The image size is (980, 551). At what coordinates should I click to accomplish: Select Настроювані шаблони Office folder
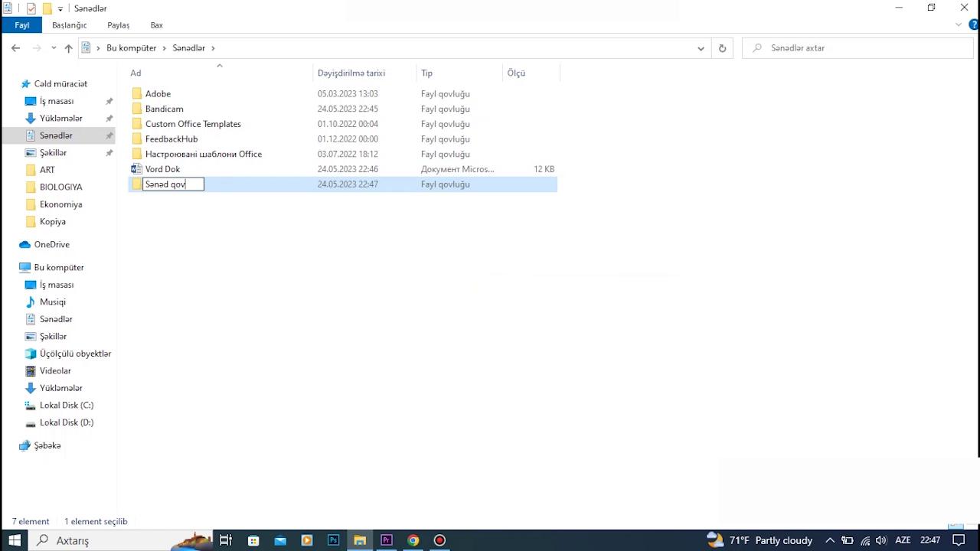[x=204, y=154]
